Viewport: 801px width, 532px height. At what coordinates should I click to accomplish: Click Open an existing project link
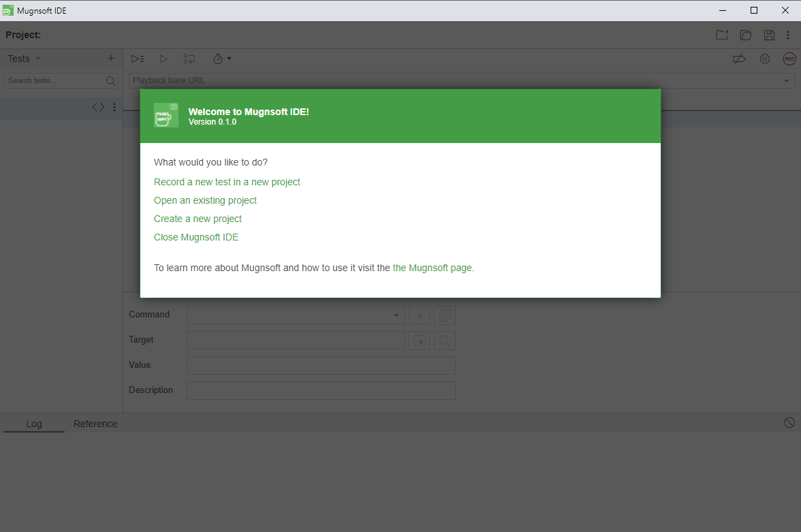coord(205,200)
